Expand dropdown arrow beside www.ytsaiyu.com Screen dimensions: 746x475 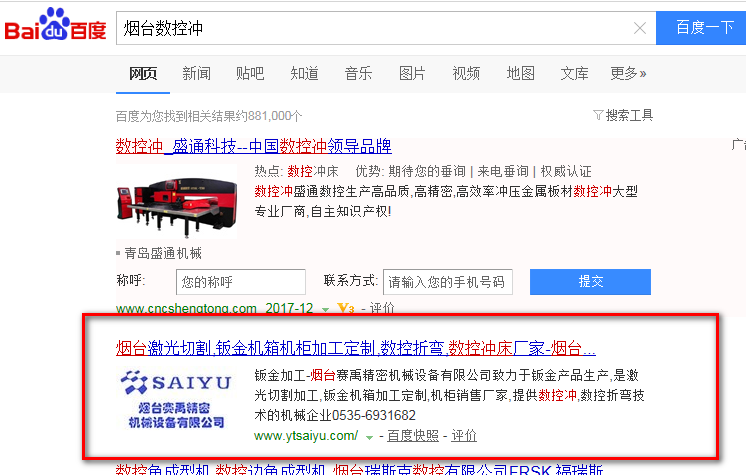click(x=370, y=437)
